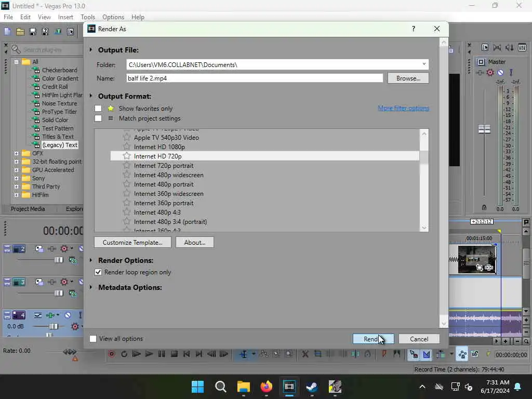The width and height of the screenshot is (532, 399).
Task: Click the Record button in the transport bar
Action: pos(112,354)
